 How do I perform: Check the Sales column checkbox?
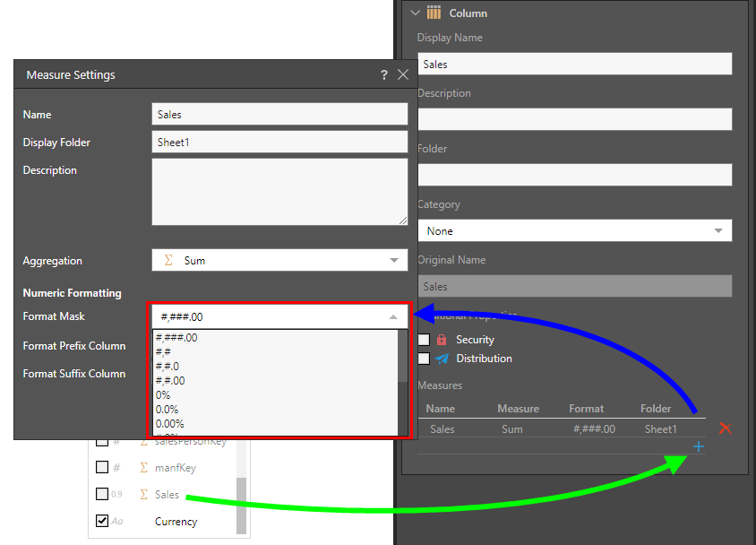click(102, 495)
